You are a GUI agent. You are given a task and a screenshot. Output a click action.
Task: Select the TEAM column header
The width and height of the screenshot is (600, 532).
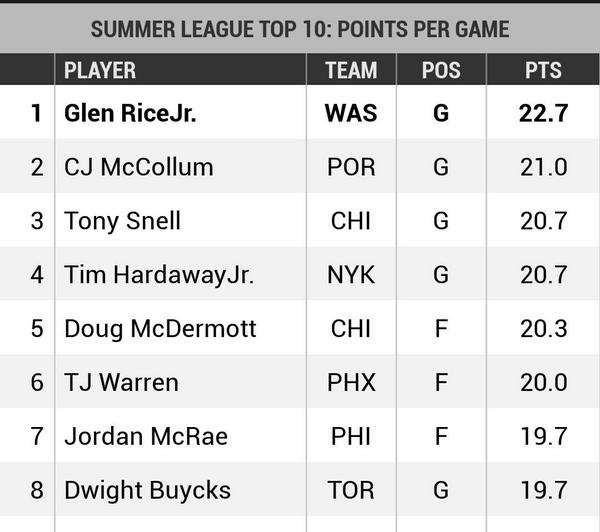351,70
